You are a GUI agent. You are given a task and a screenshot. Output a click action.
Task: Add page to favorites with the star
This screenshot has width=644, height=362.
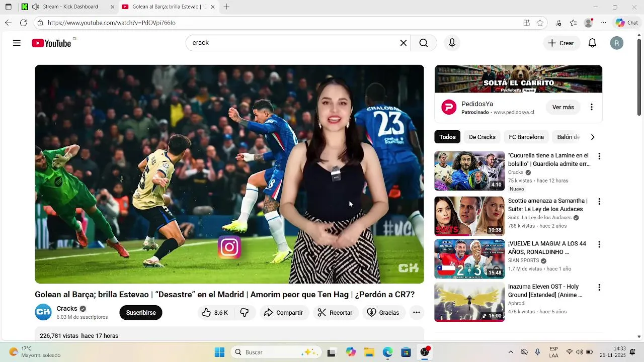click(540, 23)
